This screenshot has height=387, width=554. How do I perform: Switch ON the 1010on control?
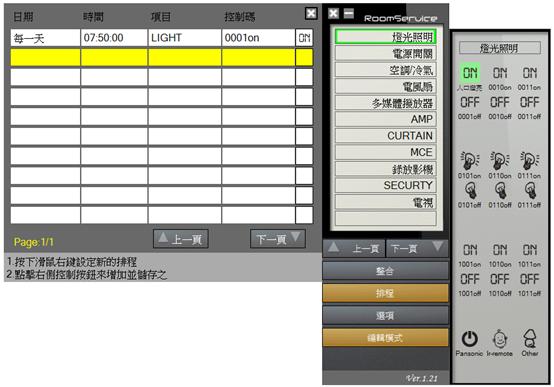[500, 250]
